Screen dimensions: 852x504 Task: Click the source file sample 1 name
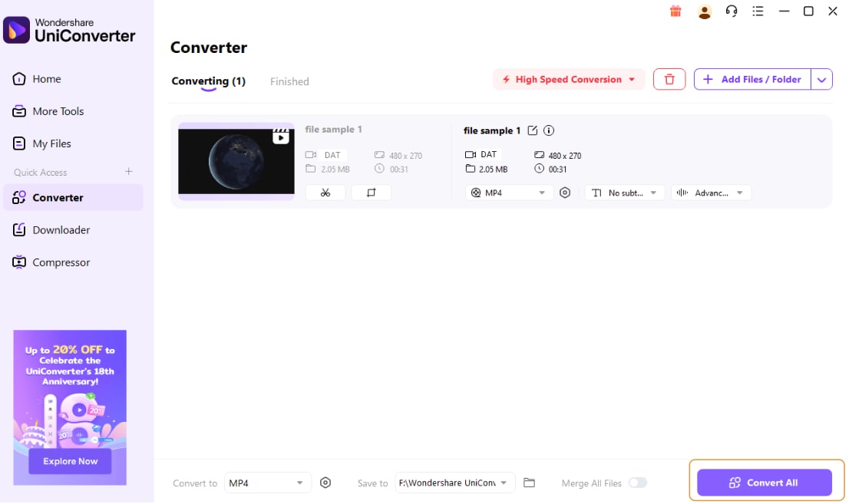(334, 130)
